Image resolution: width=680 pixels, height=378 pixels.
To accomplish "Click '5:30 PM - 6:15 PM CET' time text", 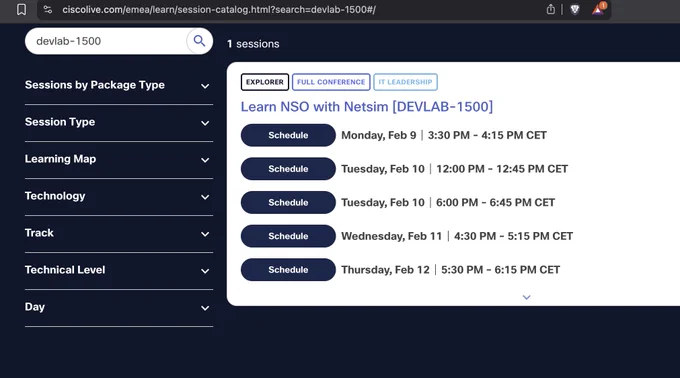I will pyautogui.click(x=500, y=270).
